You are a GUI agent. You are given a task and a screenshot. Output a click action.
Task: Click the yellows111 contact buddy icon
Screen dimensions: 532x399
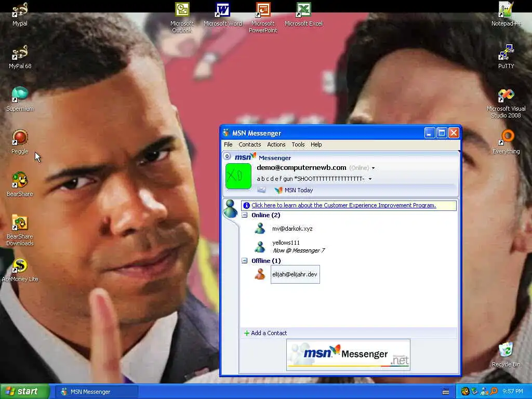coord(260,247)
